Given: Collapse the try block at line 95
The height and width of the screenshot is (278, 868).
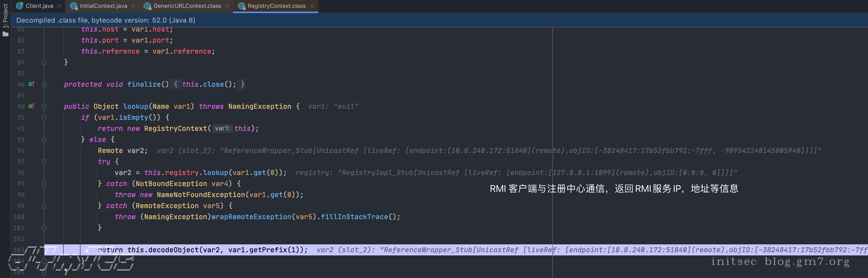Looking at the screenshot, I should tap(44, 162).
